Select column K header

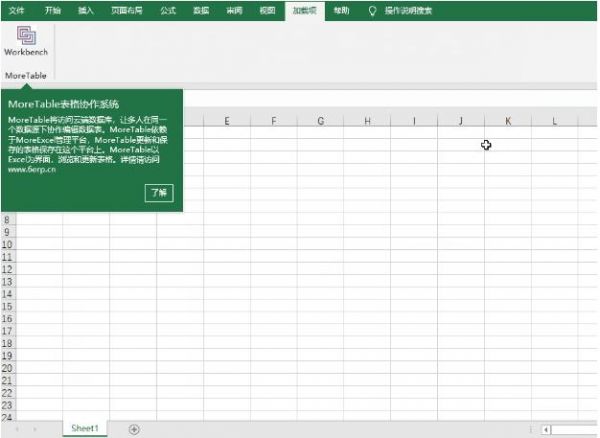(x=508, y=121)
